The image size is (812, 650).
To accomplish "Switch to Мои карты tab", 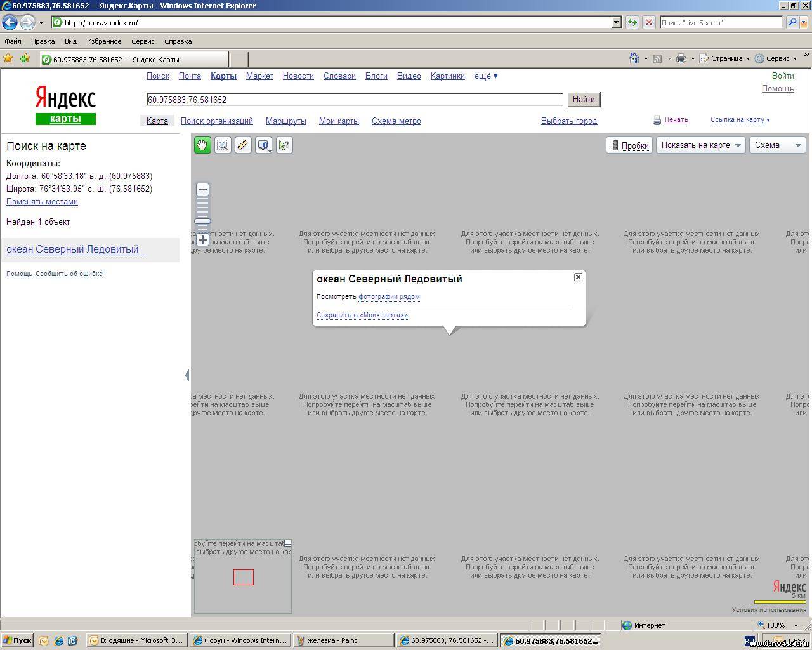I will [x=339, y=121].
